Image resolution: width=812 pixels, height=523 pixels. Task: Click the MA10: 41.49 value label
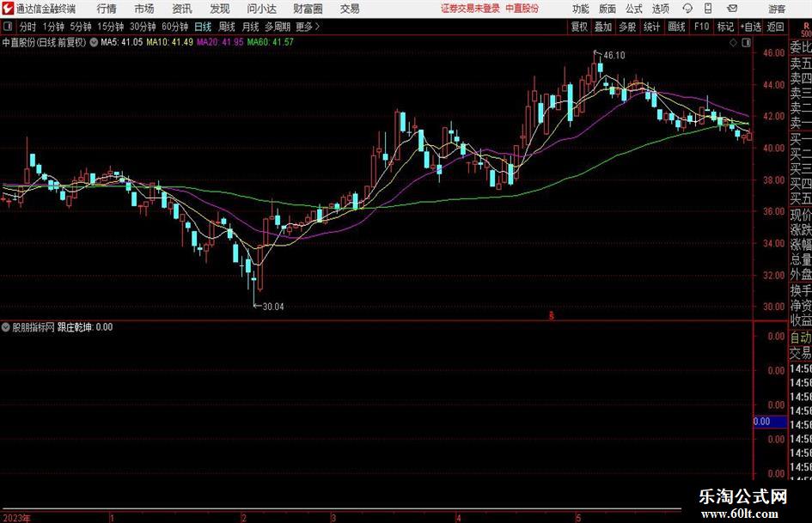(x=170, y=42)
